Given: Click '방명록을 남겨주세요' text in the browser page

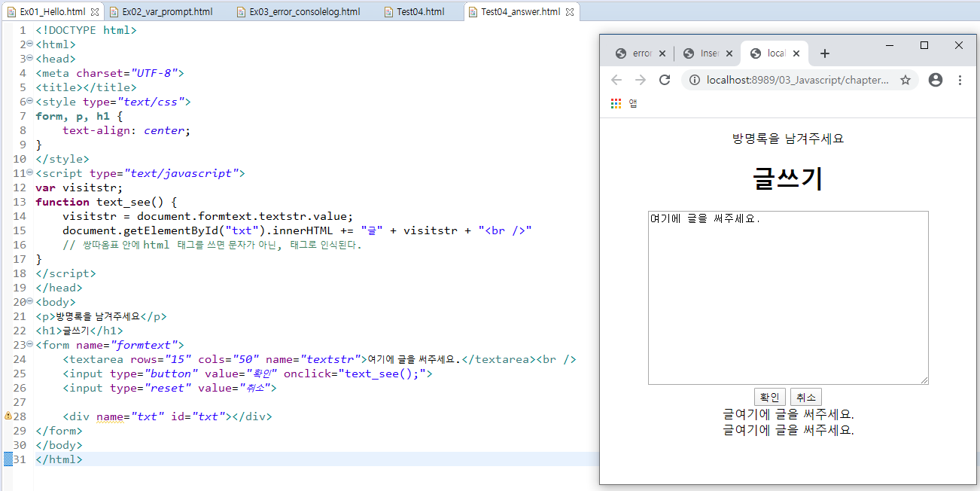Looking at the screenshot, I should [788, 139].
